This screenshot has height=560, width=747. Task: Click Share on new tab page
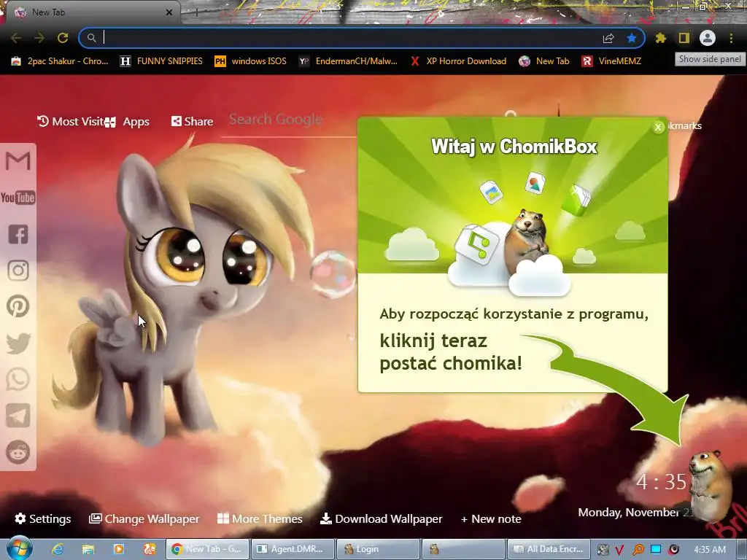click(193, 122)
